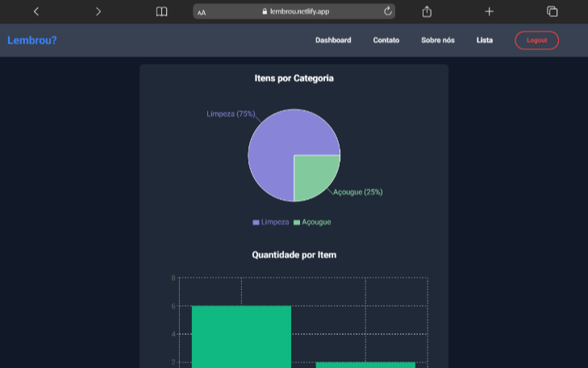Open the Dashboard nav item
This screenshot has width=588, height=368.
click(333, 40)
